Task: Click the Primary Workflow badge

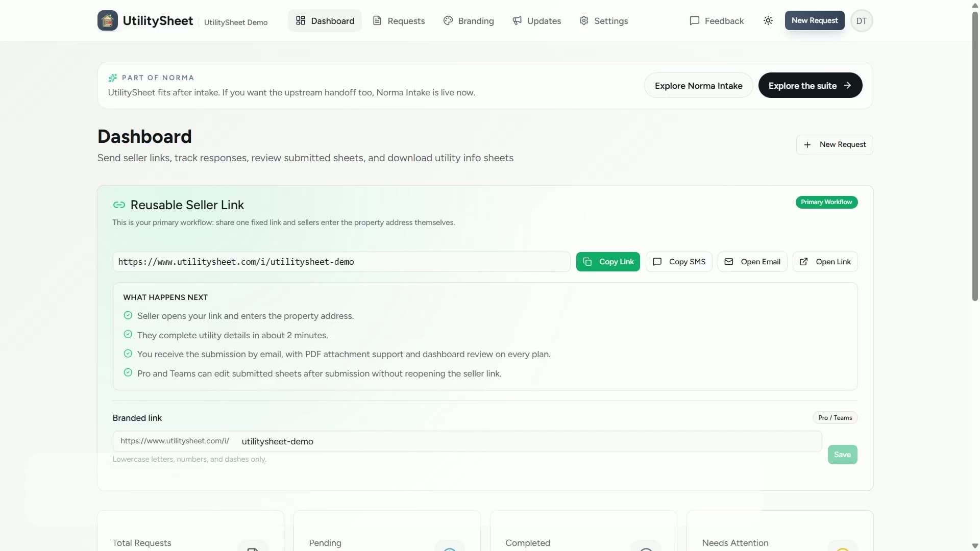Action: click(826, 202)
